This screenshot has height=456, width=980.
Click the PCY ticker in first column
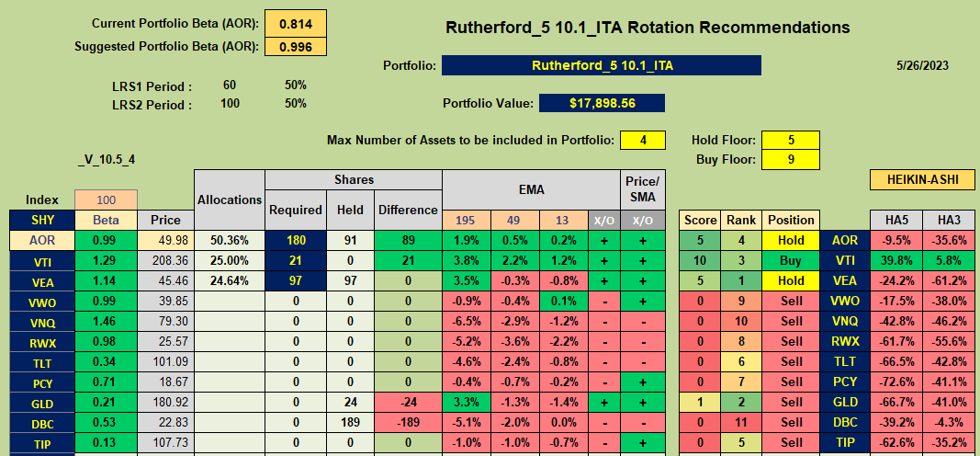coord(42,382)
